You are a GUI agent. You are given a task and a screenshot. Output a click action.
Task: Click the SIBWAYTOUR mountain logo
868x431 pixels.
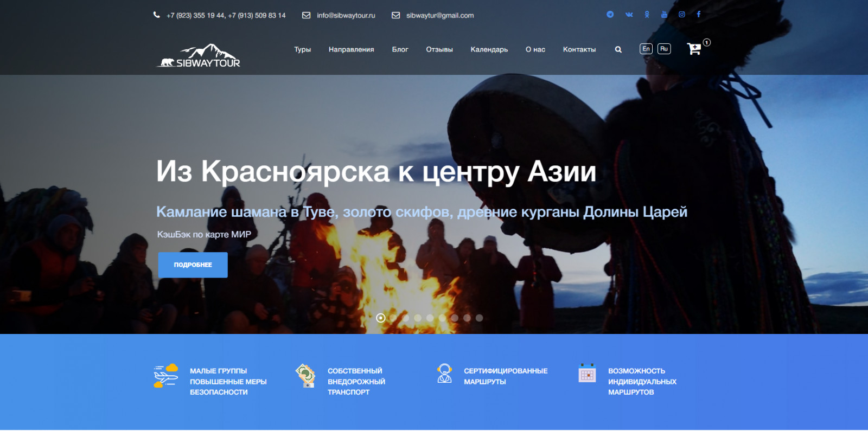click(x=199, y=56)
